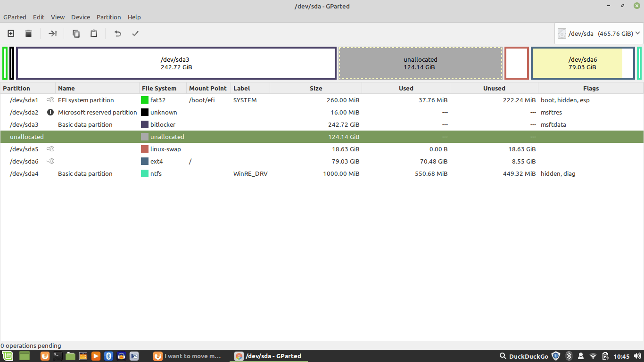644x362 pixels.
Task: Sort by Partition column header
Action: (28, 88)
